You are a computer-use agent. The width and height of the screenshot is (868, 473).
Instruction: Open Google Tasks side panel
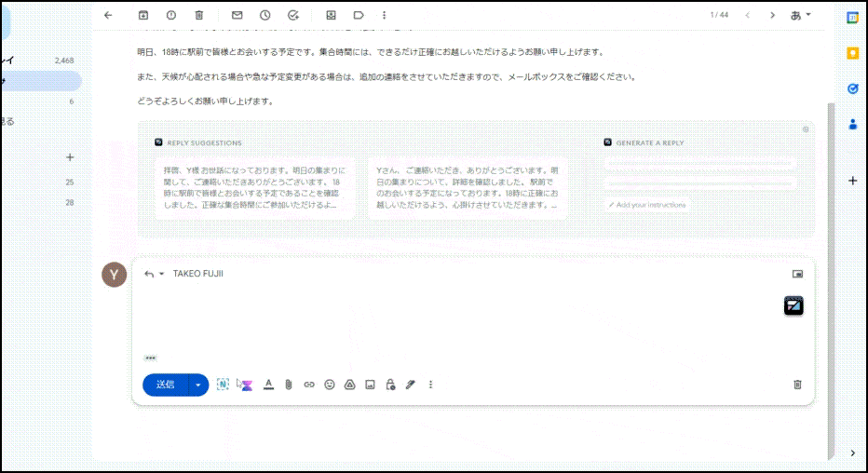click(x=852, y=88)
